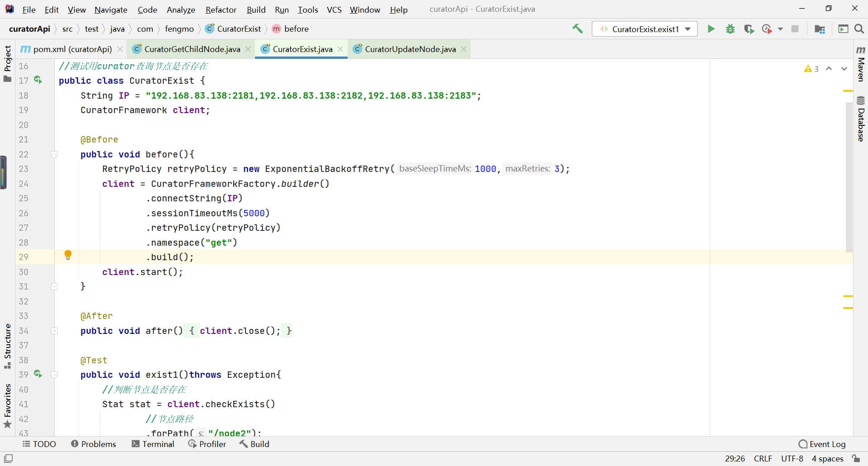
Task: Click the curatorApi breadcrumb
Action: (29, 29)
